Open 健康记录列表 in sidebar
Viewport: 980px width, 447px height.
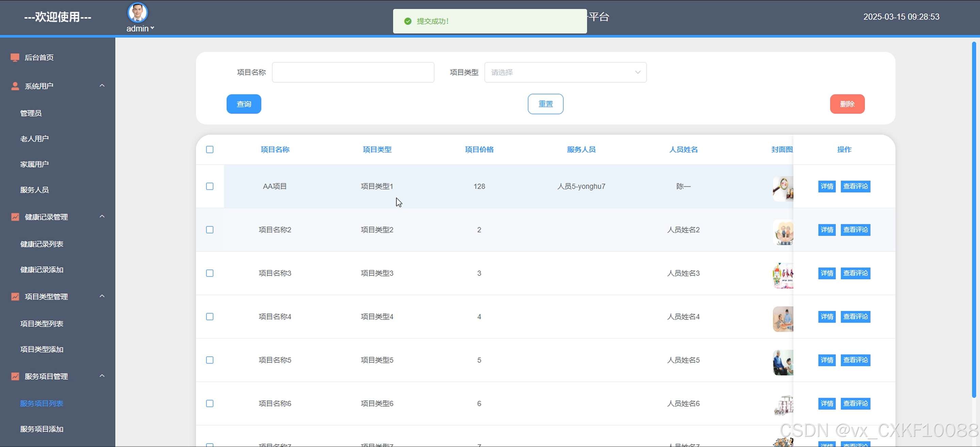[x=42, y=244]
